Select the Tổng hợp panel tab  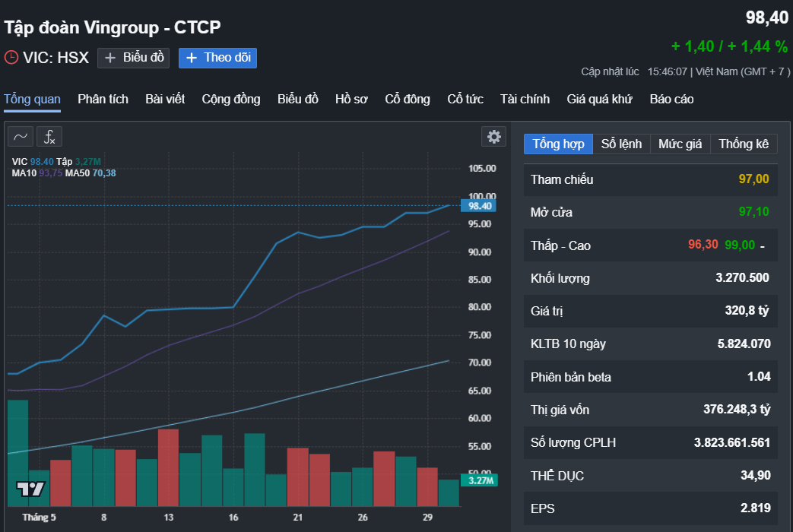tap(558, 144)
